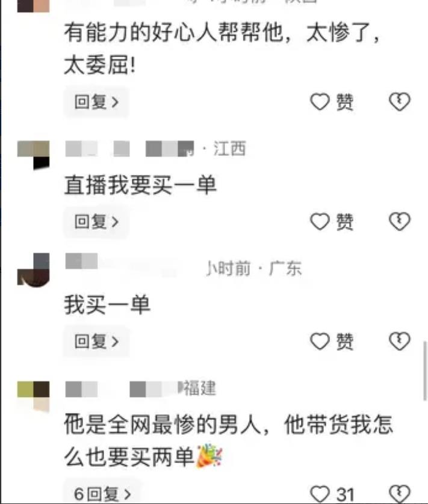Viewport: 428px width, 504px height.
Task: Dislike the '太委屈!' comment with broken heart
Action: point(399,102)
